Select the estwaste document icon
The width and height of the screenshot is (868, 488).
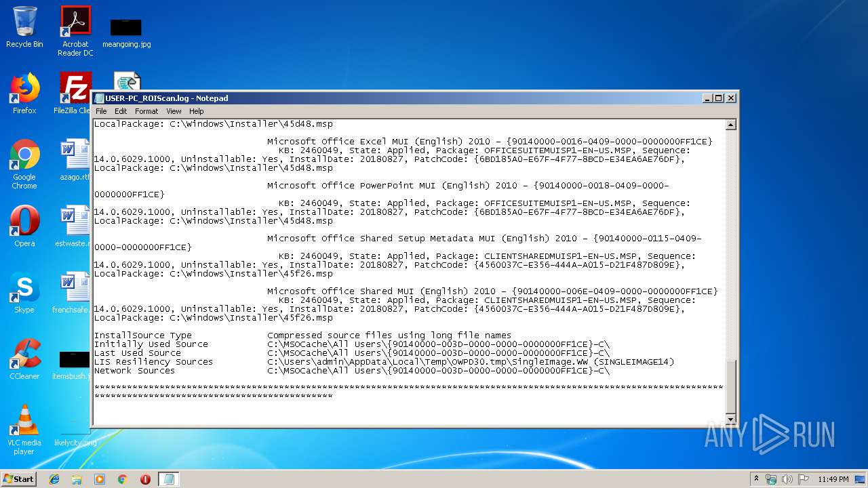click(73, 226)
